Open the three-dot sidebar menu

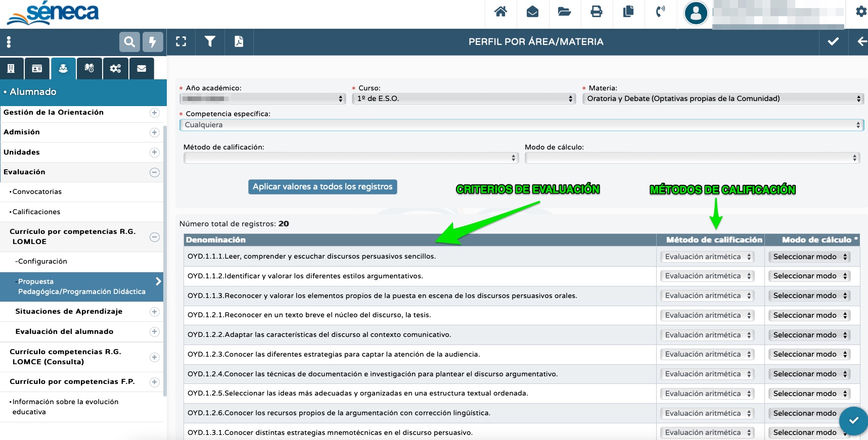(x=9, y=42)
